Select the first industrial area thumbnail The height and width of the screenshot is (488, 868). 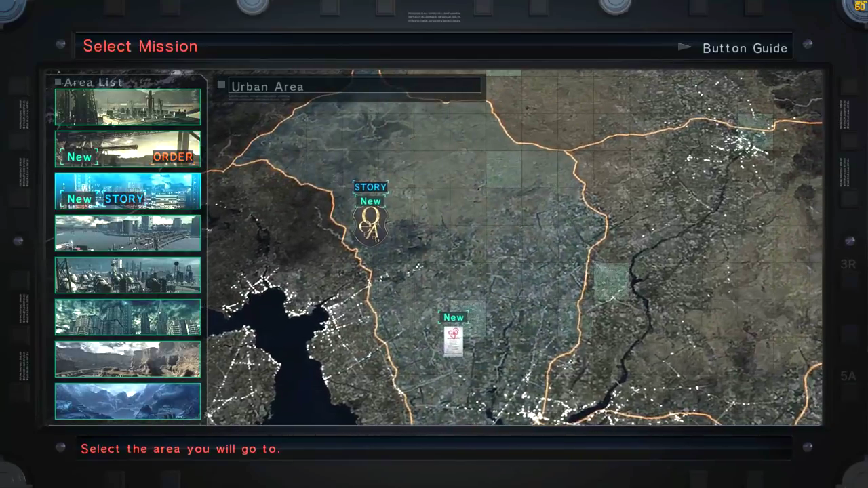pos(127,106)
